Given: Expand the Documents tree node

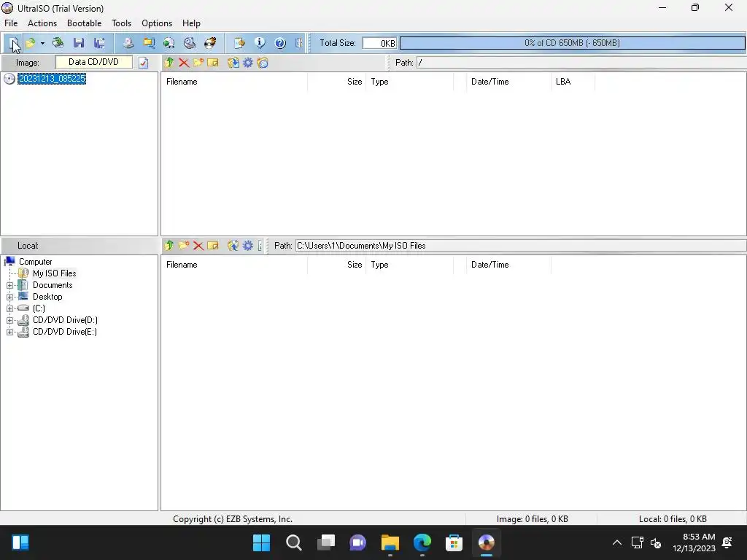Looking at the screenshot, I should coord(9,285).
